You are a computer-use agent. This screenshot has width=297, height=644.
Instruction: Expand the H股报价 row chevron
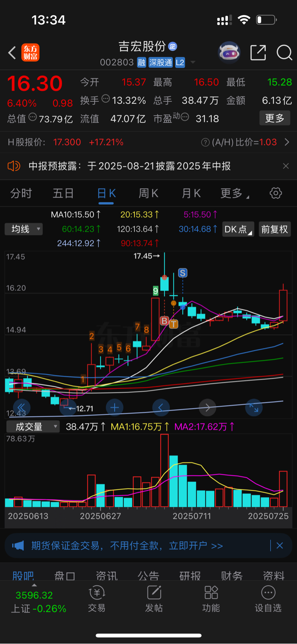287,142
